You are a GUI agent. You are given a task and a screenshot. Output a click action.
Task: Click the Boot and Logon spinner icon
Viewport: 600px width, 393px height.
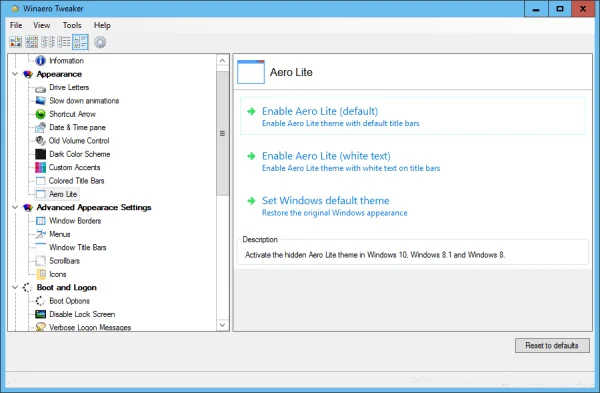pyautogui.click(x=27, y=287)
